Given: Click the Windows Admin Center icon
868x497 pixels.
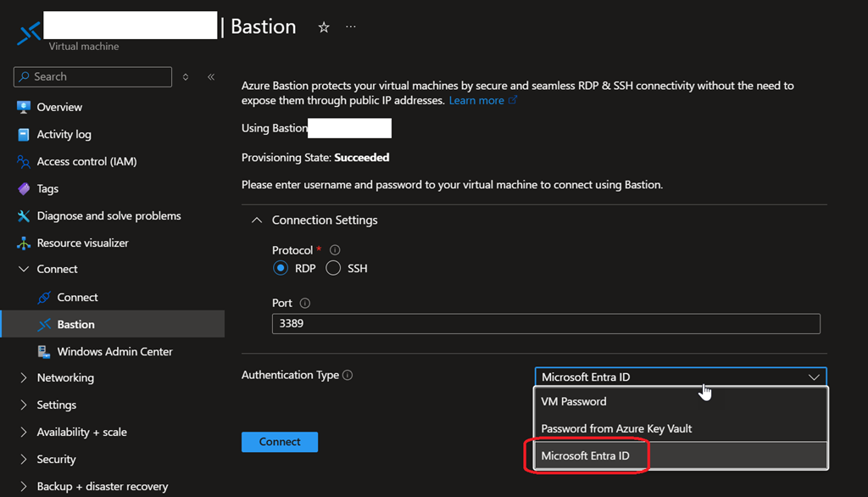Looking at the screenshot, I should 43,352.
